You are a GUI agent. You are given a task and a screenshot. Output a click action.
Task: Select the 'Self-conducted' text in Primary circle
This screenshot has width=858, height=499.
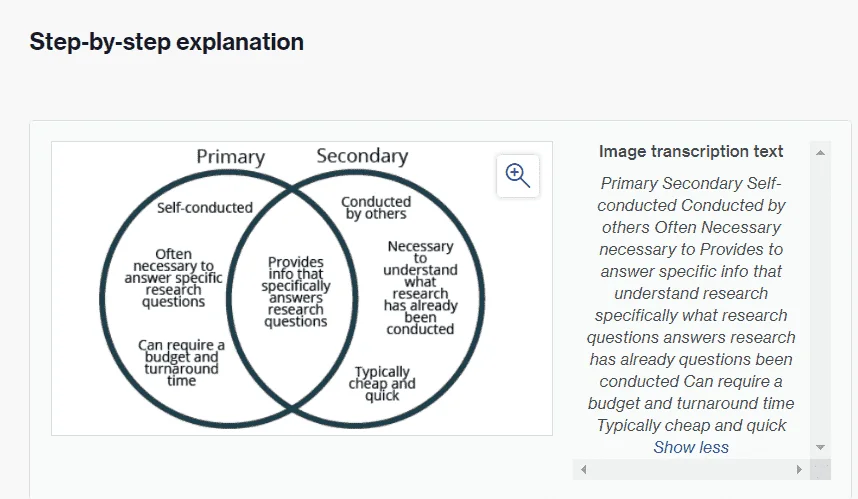tap(205, 208)
